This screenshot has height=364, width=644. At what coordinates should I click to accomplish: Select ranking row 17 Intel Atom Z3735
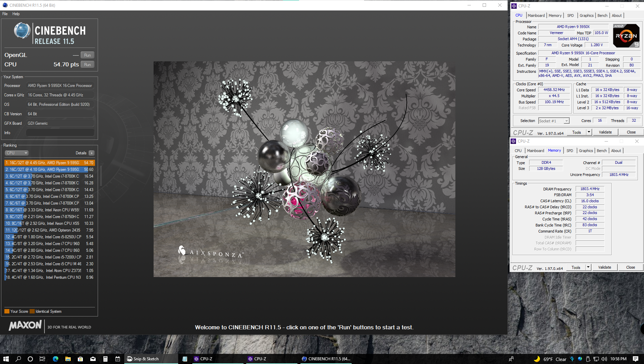[50, 271]
